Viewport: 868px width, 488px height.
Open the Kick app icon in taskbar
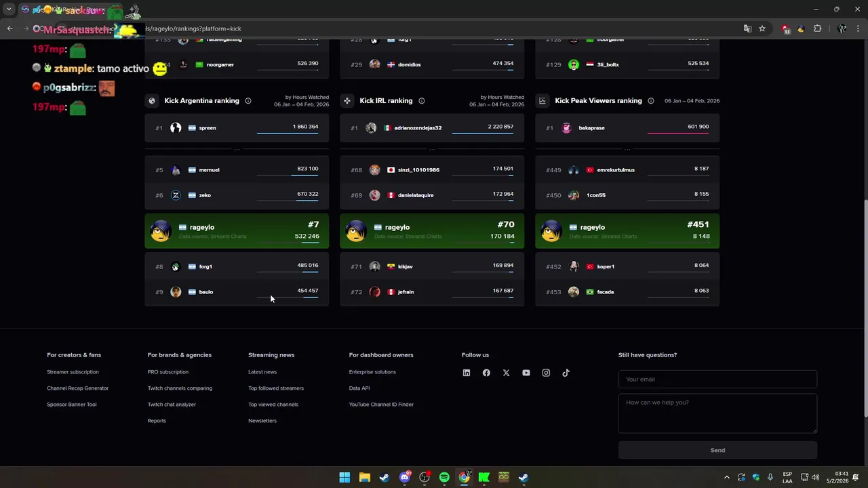tap(484, 477)
